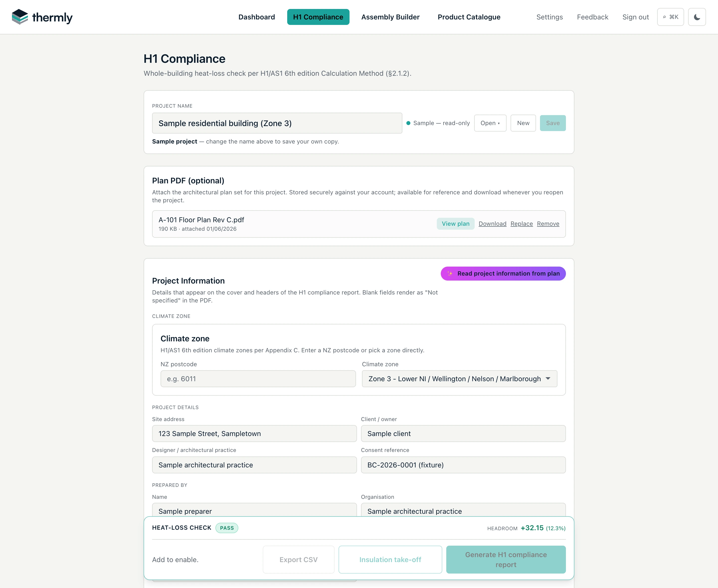Viewport: 718px width, 588px height.
Task: Click the headroom value +32.15
Action: (532, 528)
